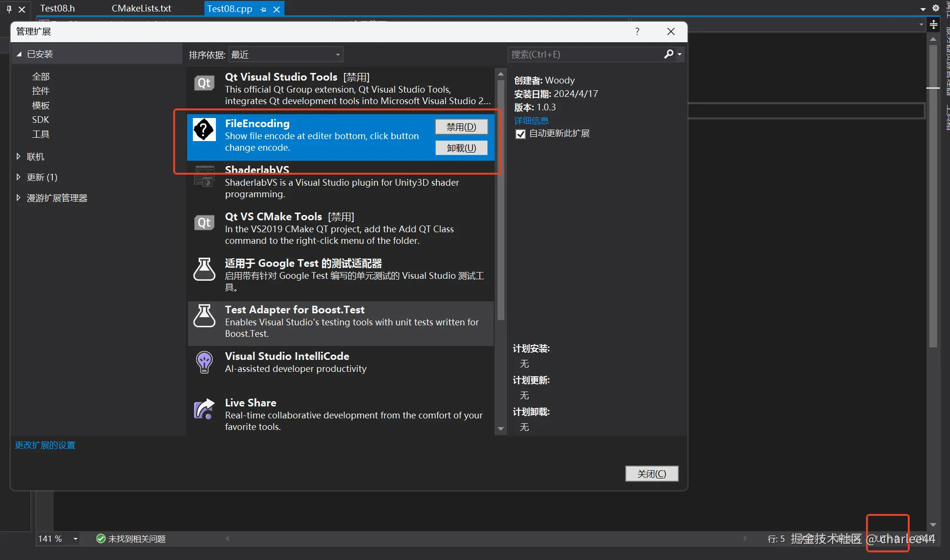
Task: Select the Qt VS CMake Tools title
Action: [x=273, y=216]
